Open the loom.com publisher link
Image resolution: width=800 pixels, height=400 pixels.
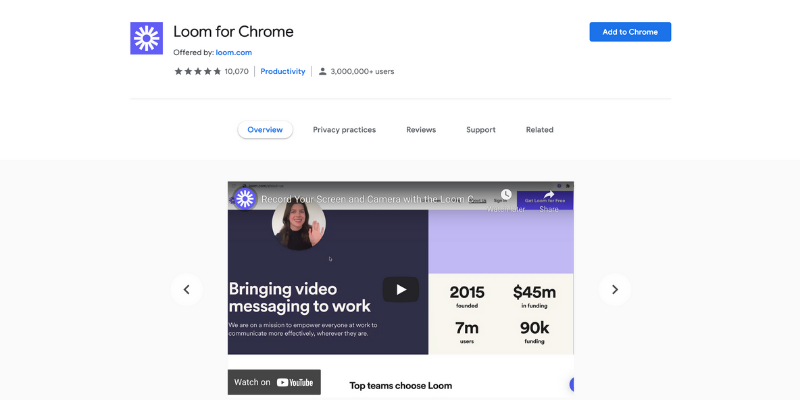coord(234,53)
